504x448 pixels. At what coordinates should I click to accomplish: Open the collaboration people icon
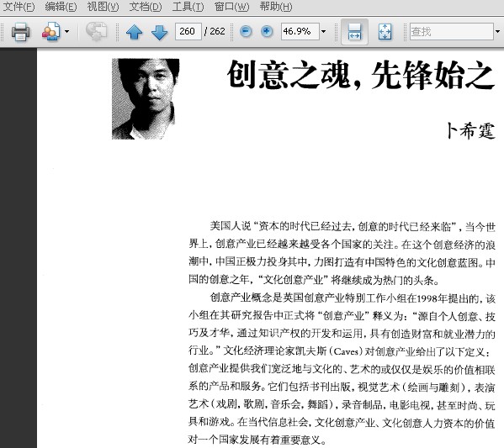[x=50, y=31]
